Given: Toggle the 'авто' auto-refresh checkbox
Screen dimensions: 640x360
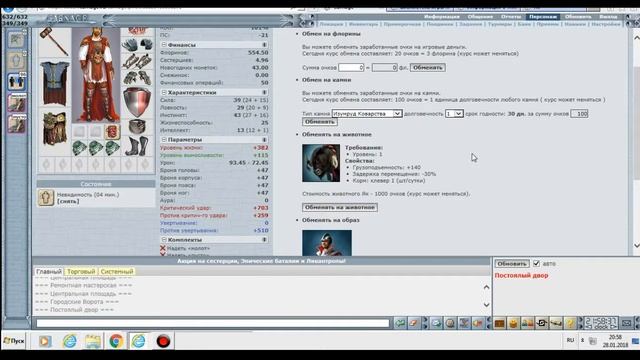Looking at the screenshot, I should pyautogui.click(x=536, y=263).
